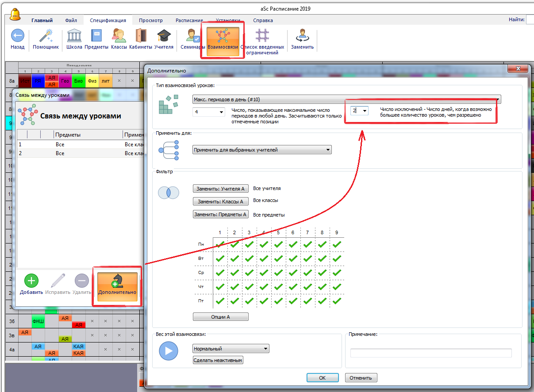Open Предметы subjects icon
This screenshot has height=392, width=534.
[x=96, y=36]
